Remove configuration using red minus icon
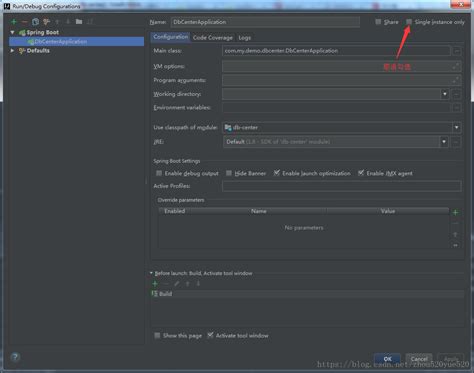 point(24,22)
